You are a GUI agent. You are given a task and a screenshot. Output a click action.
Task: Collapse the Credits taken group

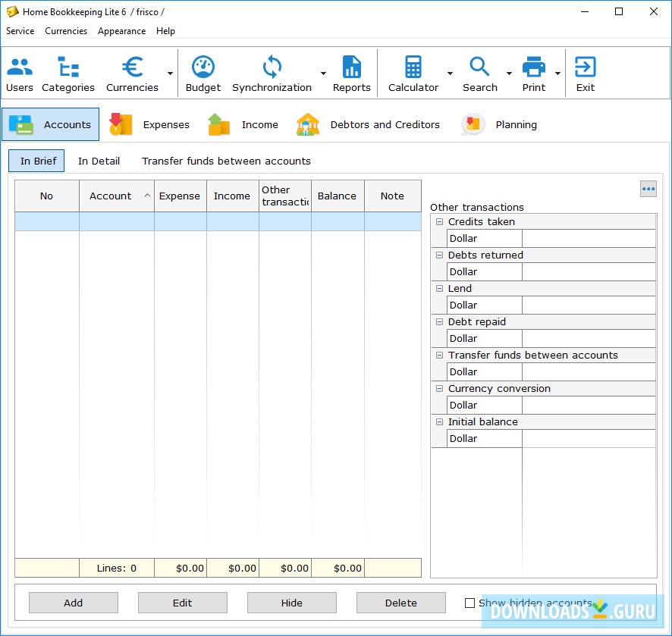[x=440, y=221]
